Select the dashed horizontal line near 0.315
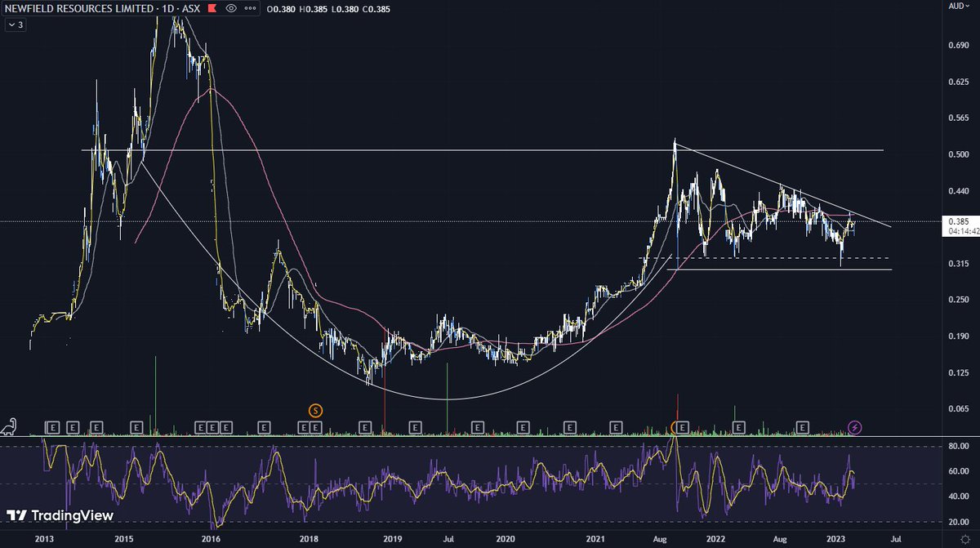 pos(764,258)
